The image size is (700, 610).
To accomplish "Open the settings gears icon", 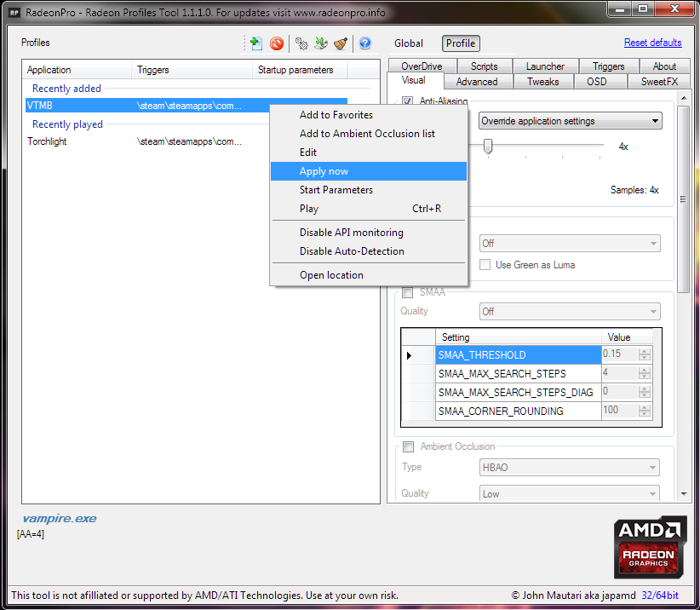I will tap(301, 43).
